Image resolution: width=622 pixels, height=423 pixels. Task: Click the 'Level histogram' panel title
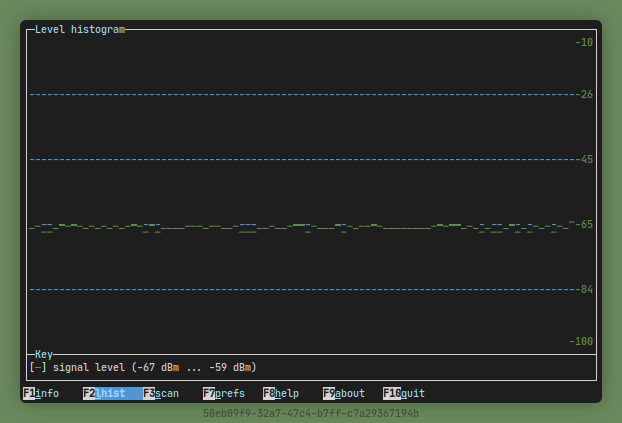tap(80, 30)
